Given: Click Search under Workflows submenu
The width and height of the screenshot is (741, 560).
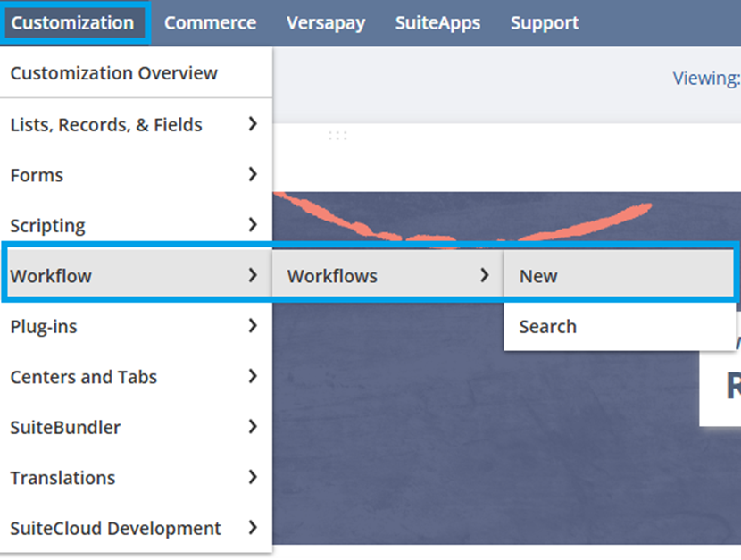Looking at the screenshot, I should click(x=620, y=326).
